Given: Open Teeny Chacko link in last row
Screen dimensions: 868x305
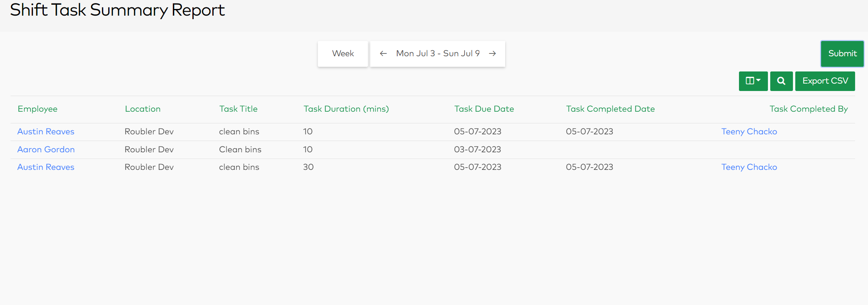Looking at the screenshot, I should (x=749, y=167).
